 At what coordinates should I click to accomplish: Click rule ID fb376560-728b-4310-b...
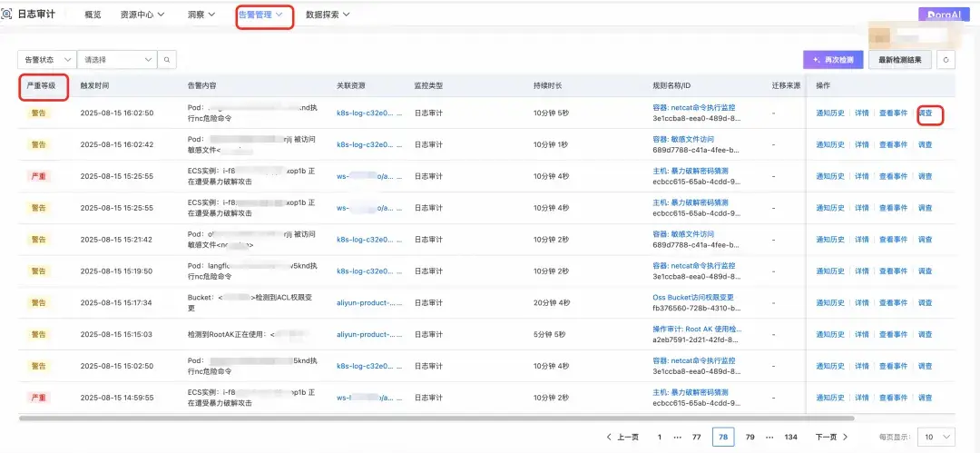[x=696, y=308]
